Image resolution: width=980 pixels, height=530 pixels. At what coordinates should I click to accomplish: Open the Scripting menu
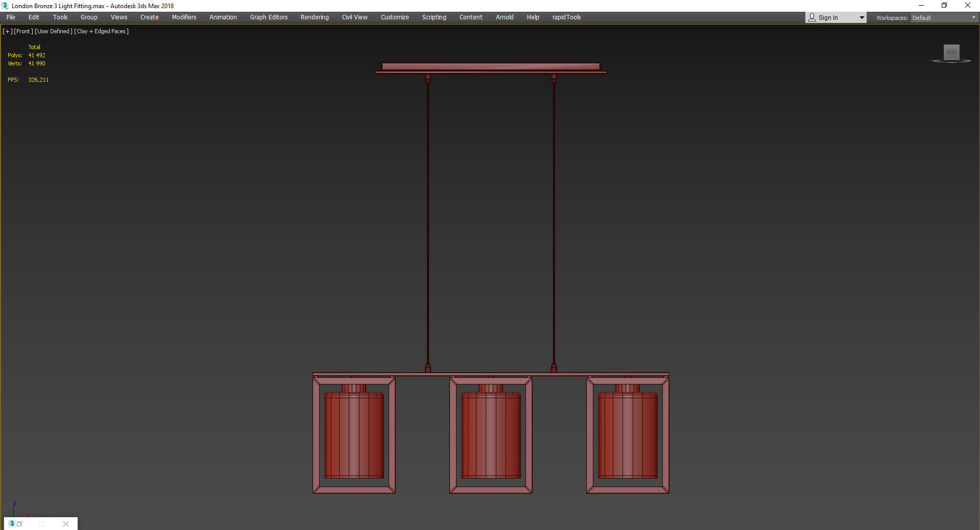(434, 17)
